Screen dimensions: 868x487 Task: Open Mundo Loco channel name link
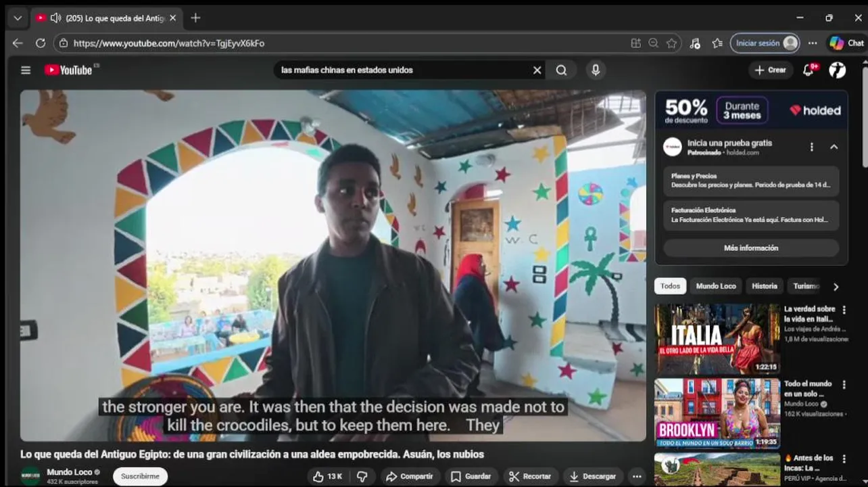tap(70, 472)
